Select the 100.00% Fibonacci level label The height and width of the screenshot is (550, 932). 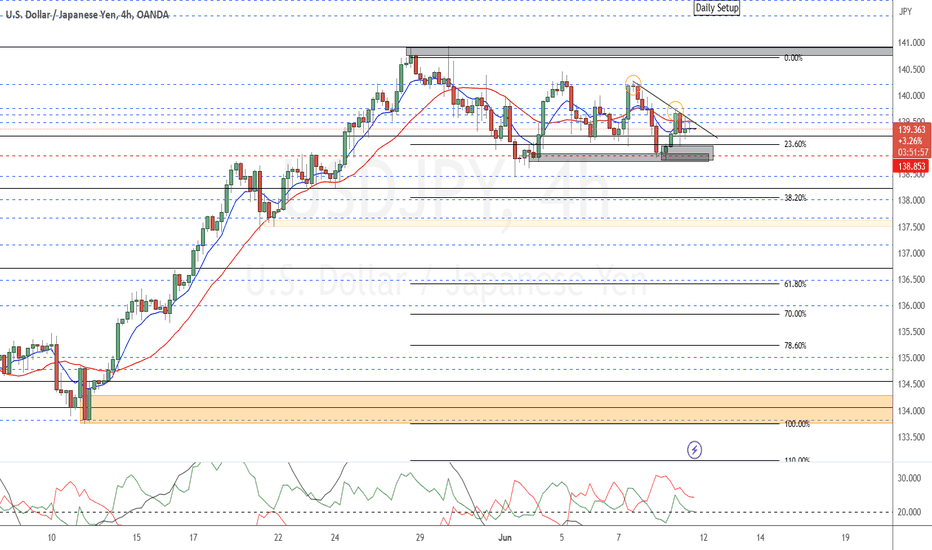(796, 424)
